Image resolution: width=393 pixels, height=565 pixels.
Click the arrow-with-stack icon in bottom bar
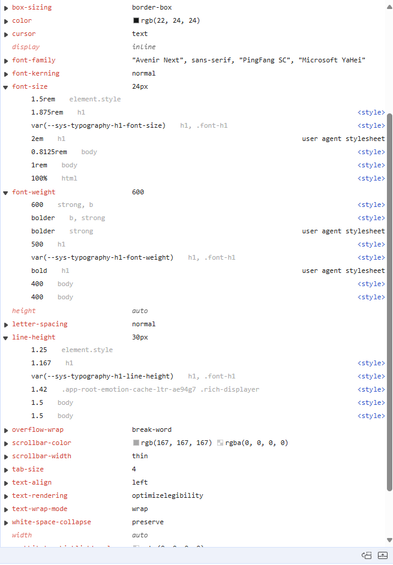[x=367, y=556]
